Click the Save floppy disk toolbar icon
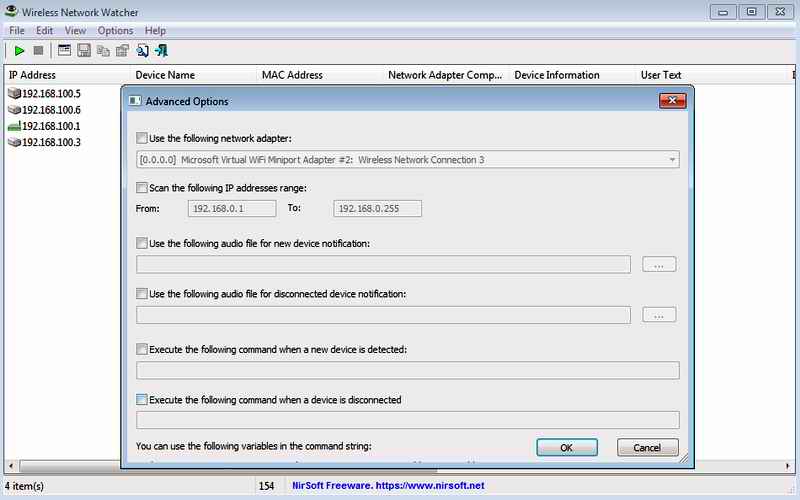This screenshot has height=500, width=800. click(x=84, y=50)
